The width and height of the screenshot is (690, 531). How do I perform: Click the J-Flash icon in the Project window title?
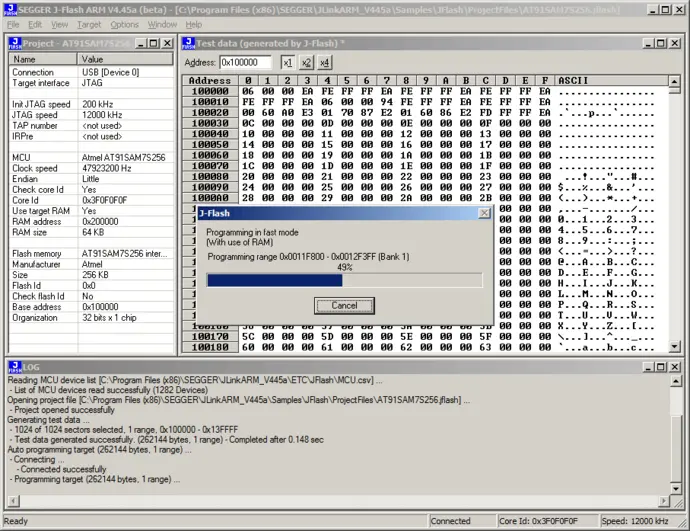point(14,43)
